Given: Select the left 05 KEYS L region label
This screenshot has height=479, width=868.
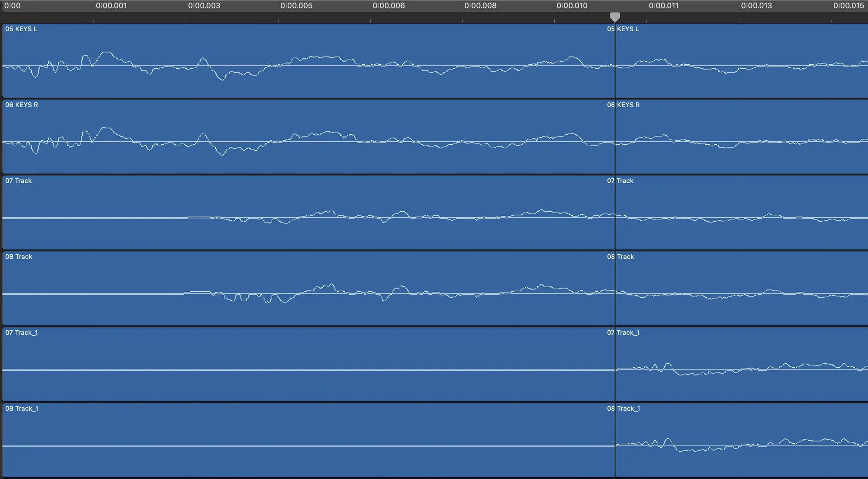Looking at the screenshot, I should pyautogui.click(x=21, y=29).
